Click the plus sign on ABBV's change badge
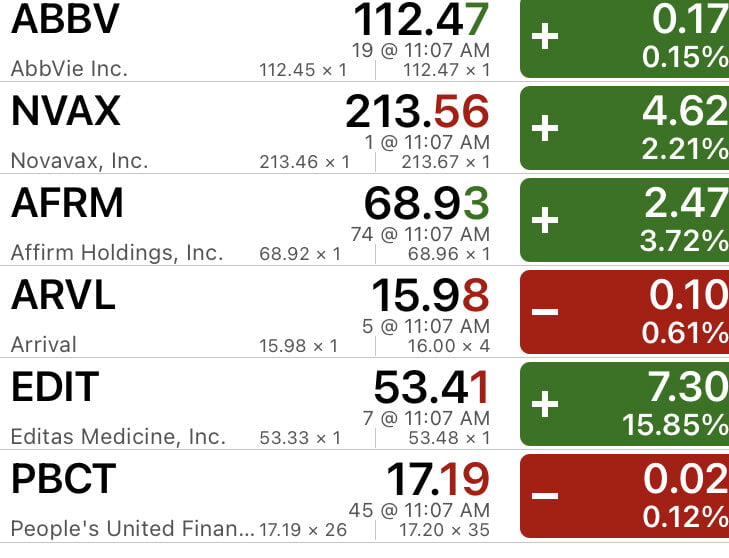Image resolution: width=729 pixels, height=558 pixels. pyautogui.click(x=545, y=37)
